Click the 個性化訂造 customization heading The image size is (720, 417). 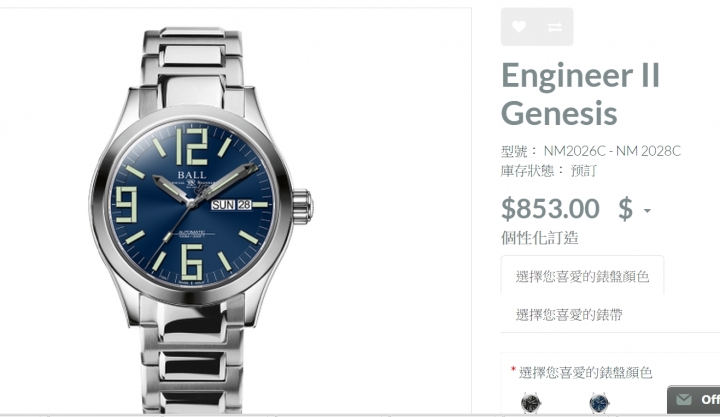tap(540, 238)
